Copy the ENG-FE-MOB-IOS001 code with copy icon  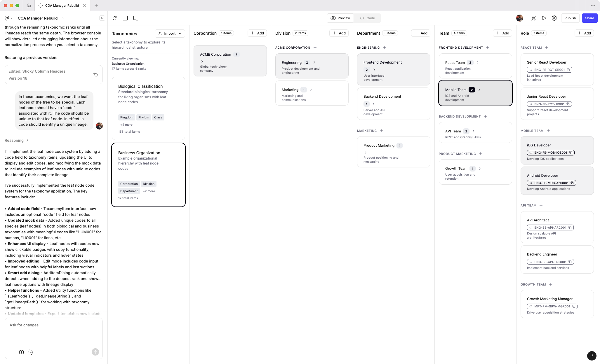pos(571,153)
